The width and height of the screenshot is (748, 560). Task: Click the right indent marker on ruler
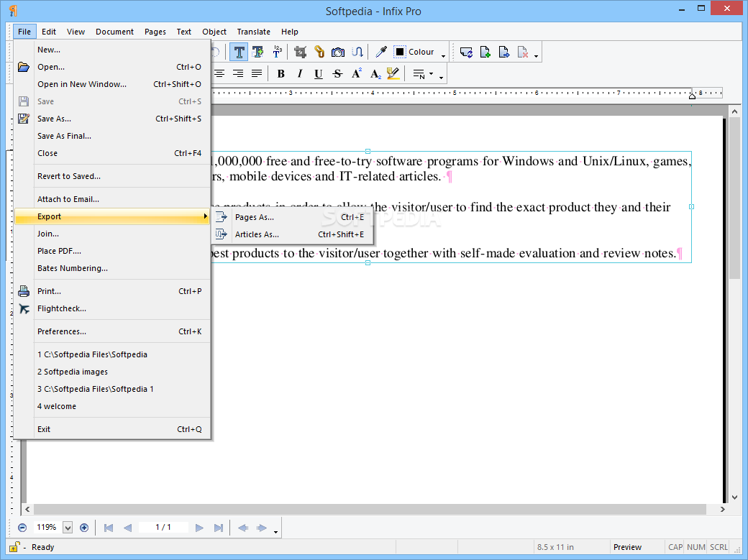pos(692,96)
